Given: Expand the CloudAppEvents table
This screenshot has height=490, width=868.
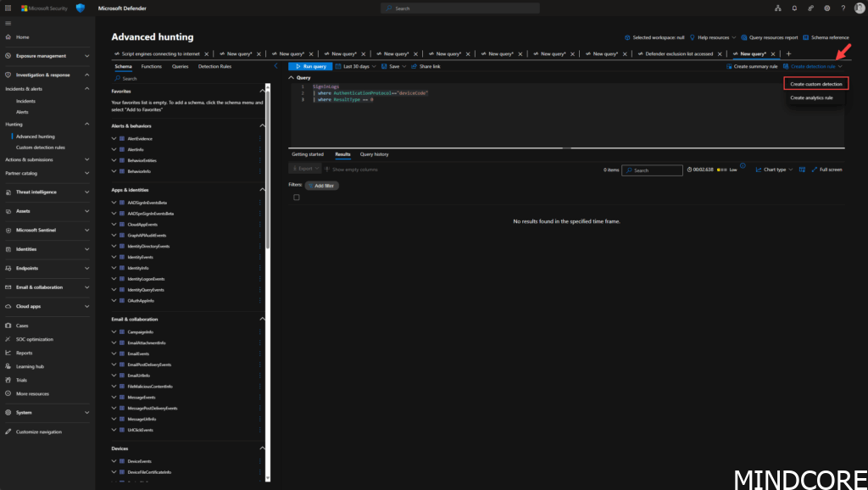Looking at the screenshot, I should click(114, 225).
